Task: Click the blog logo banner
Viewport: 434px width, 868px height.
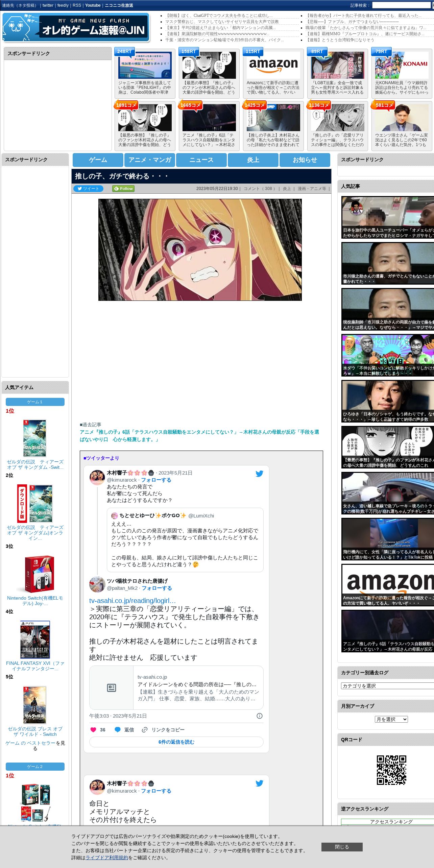Action: tap(76, 27)
